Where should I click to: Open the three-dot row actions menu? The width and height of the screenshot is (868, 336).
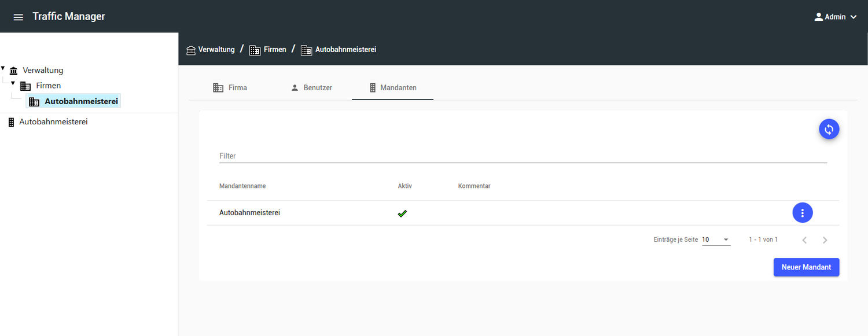[802, 213]
